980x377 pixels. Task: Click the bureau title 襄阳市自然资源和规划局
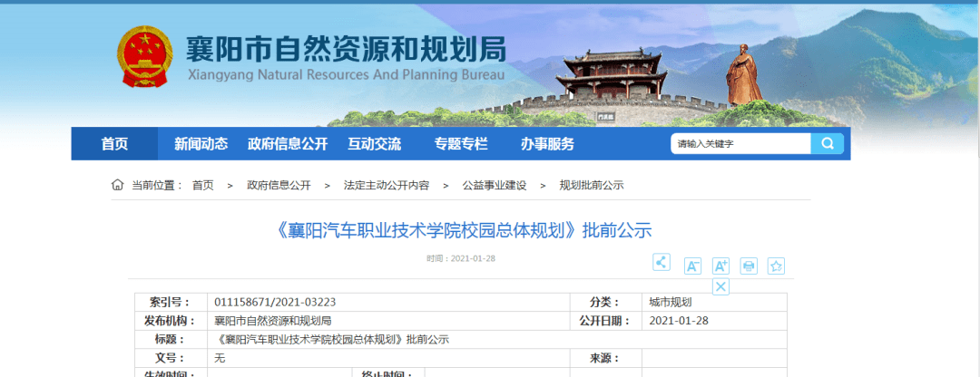(x=346, y=49)
